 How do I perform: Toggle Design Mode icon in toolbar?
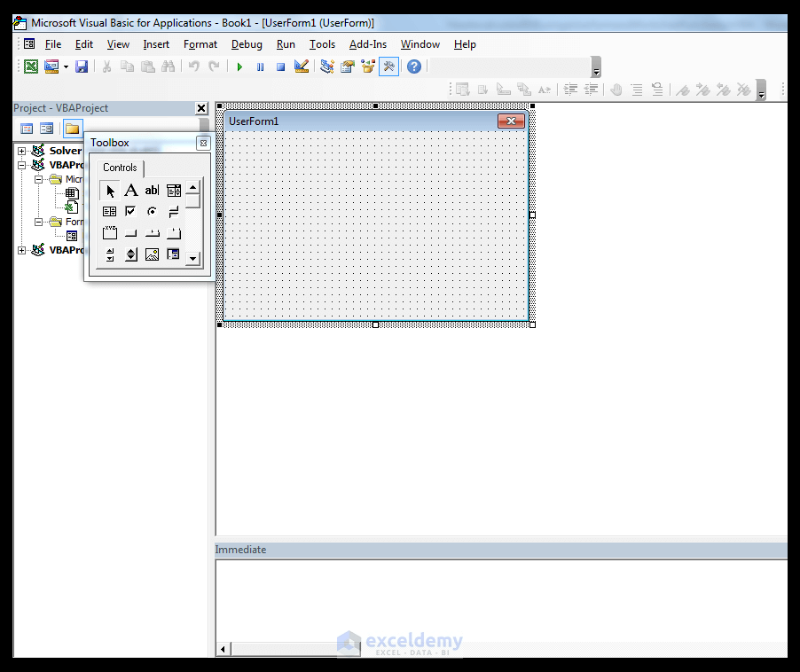click(x=302, y=66)
